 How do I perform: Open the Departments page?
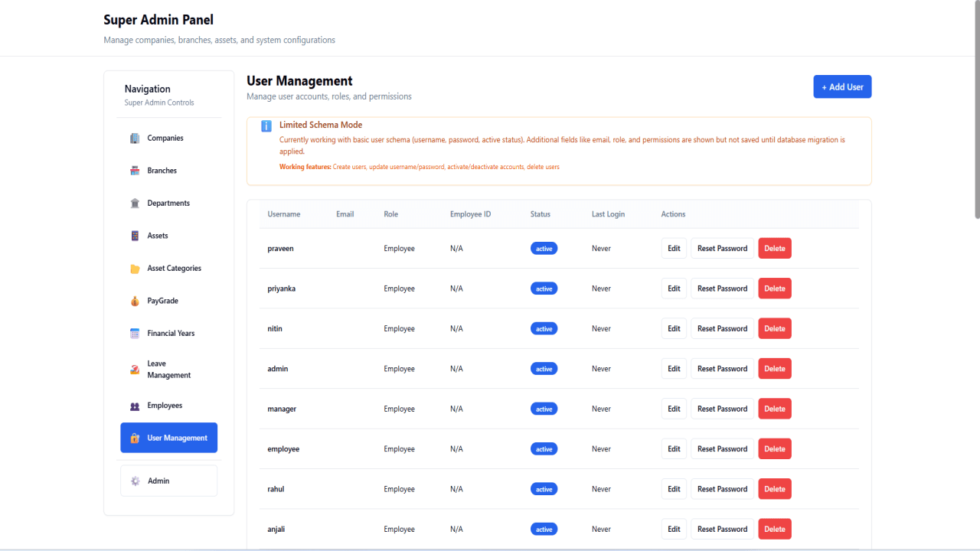[168, 204]
